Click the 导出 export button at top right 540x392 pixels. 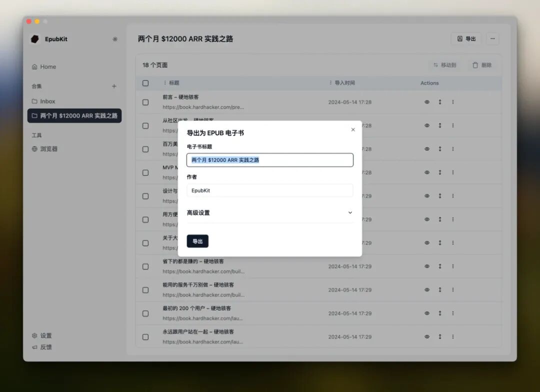pos(466,38)
